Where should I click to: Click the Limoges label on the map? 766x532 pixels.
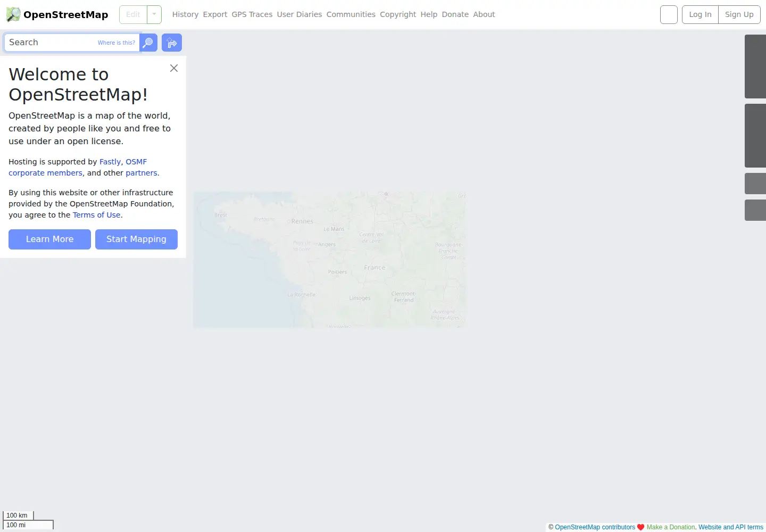tap(360, 298)
